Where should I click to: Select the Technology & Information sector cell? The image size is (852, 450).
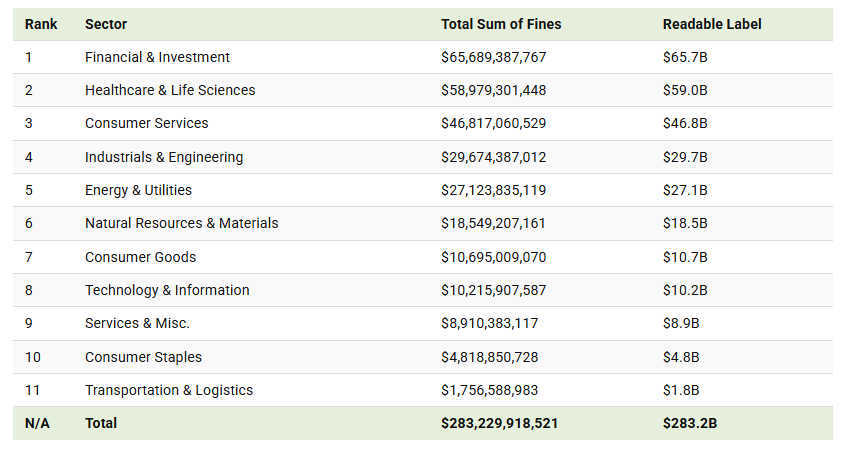pyautogui.click(x=167, y=290)
